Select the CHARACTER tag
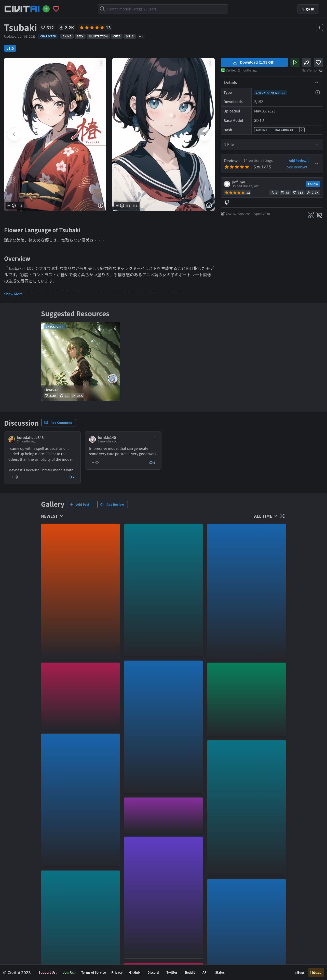 [x=48, y=37]
